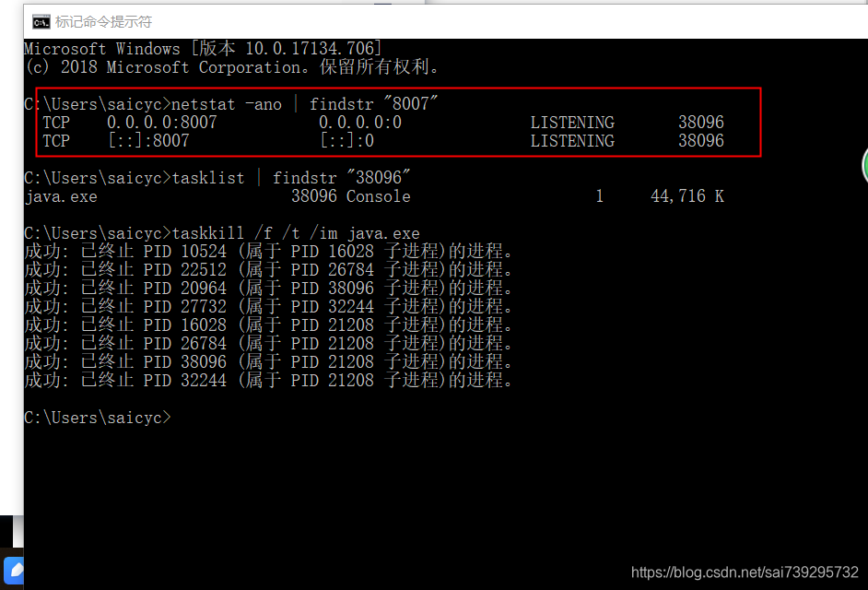The width and height of the screenshot is (868, 590).
Task: Click the command "netstat -ano | findstr "8007""
Action: 304,104
